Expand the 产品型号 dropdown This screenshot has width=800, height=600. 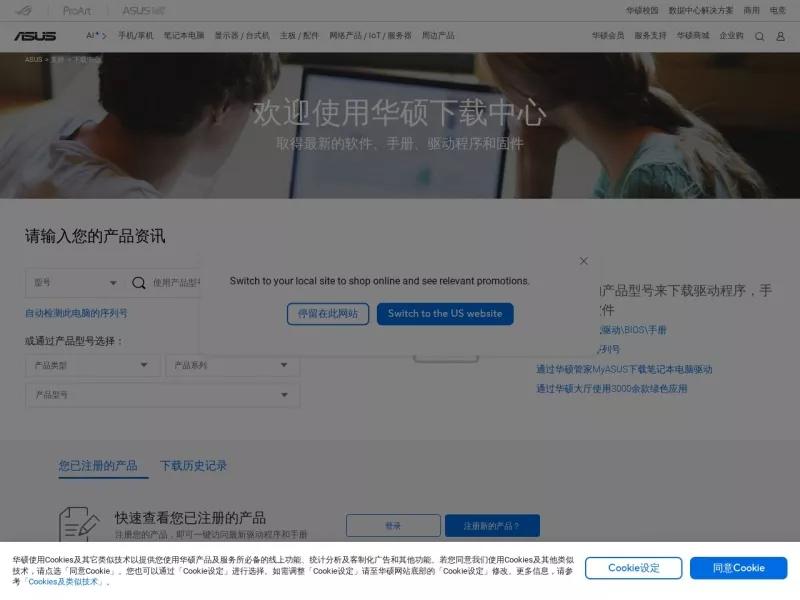click(x=163, y=395)
